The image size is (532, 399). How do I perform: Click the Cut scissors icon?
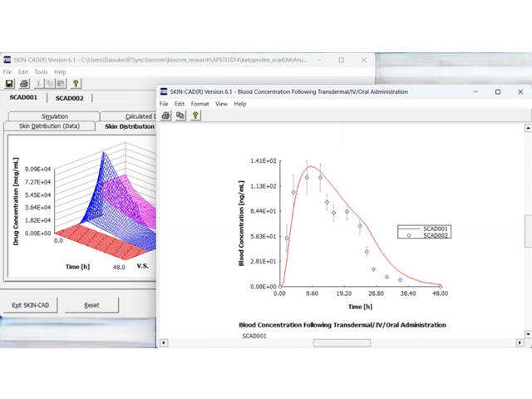(x=39, y=83)
